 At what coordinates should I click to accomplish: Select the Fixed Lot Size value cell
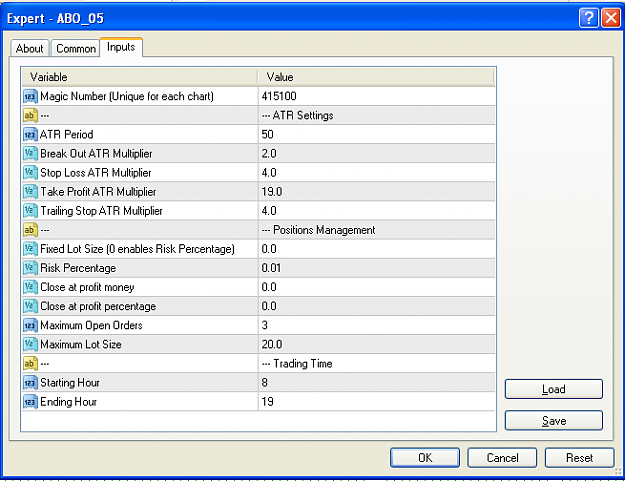pos(377,249)
